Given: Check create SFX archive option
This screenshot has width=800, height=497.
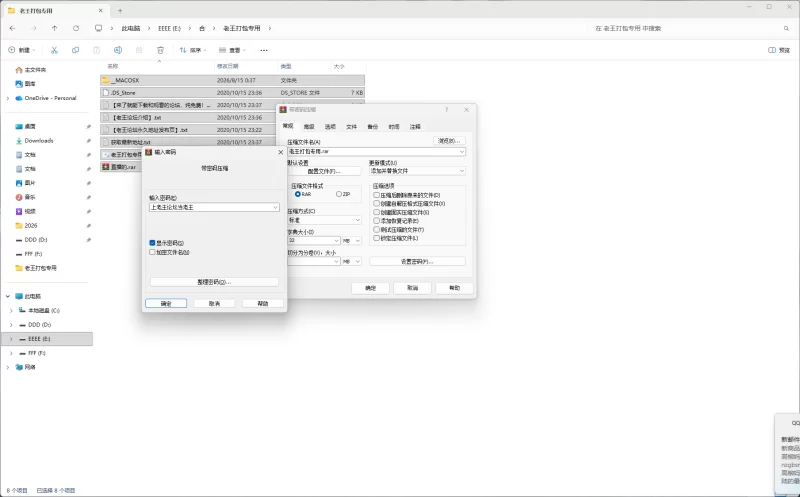Looking at the screenshot, I should pyautogui.click(x=377, y=204).
